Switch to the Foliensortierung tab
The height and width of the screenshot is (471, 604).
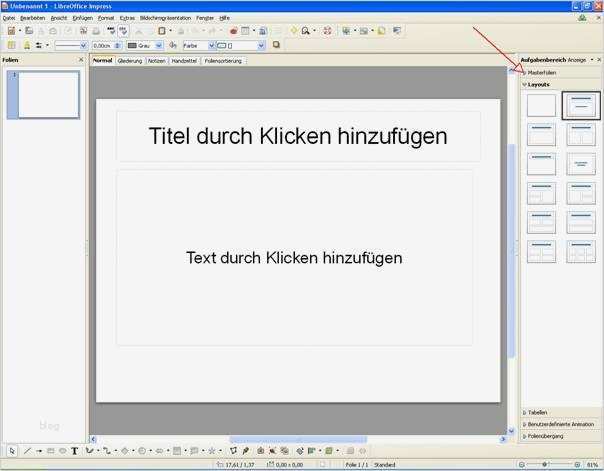223,61
